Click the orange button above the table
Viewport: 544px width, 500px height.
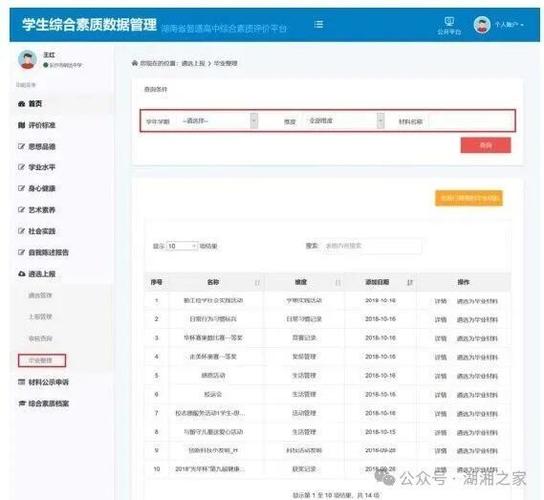469,198
